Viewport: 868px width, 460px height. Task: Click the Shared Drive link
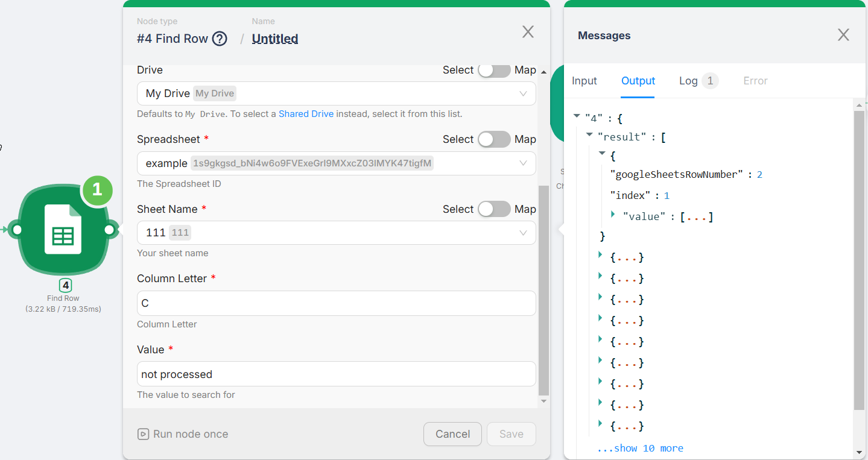coord(306,114)
